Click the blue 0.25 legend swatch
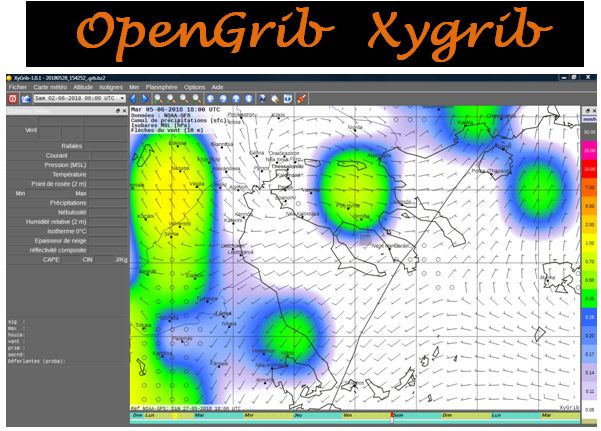601x431 pixels. (x=589, y=317)
